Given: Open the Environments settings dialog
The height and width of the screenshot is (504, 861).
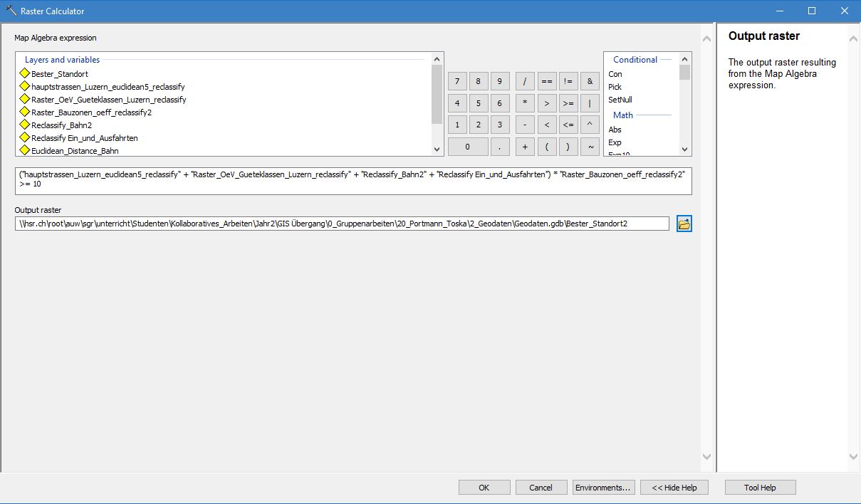Looking at the screenshot, I should (603, 488).
